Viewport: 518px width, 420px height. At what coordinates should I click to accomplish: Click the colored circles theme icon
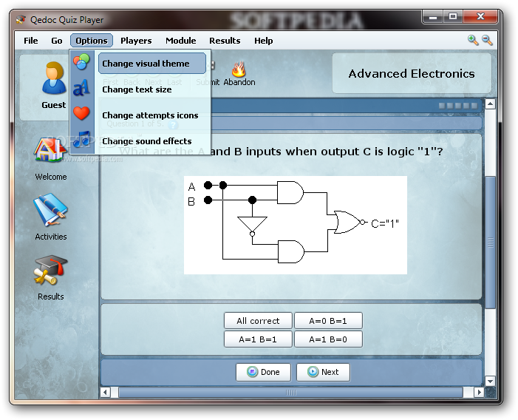(81, 62)
